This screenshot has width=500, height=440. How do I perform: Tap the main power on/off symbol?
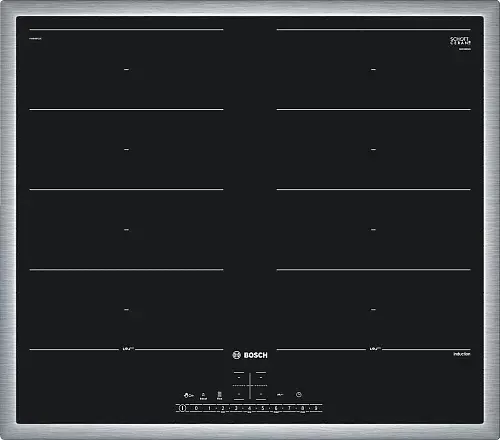coord(182,408)
